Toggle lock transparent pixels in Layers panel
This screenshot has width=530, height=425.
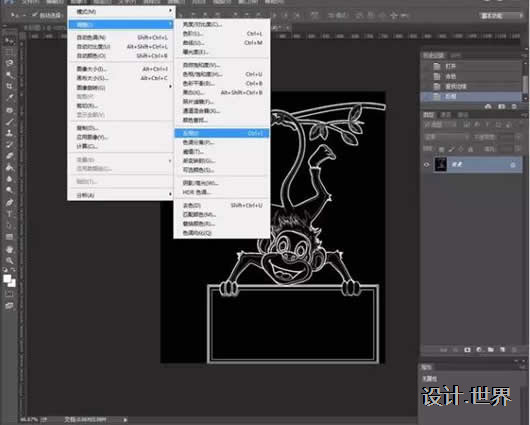[x=441, y=149]
